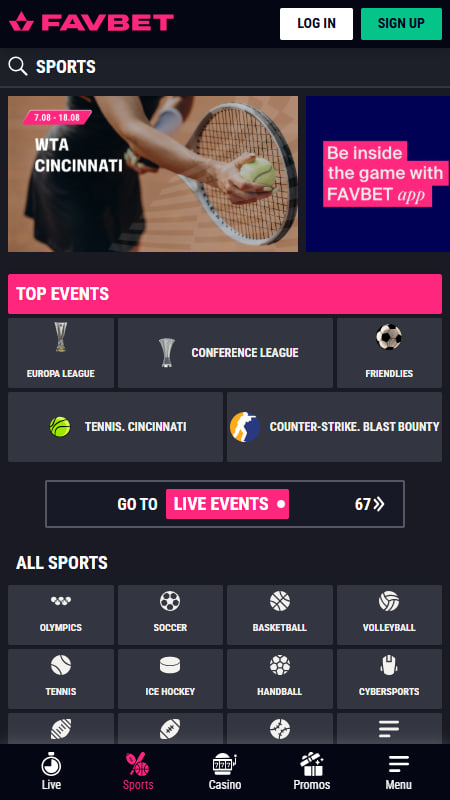Expand live events with double chevron
450x800 pixels.
coord(379,504)
